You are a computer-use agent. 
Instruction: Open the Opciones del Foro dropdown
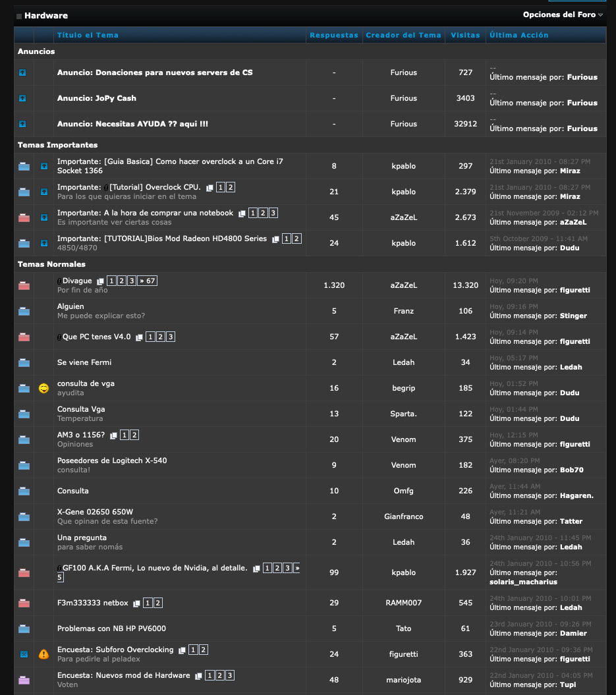tap(563, 14)
